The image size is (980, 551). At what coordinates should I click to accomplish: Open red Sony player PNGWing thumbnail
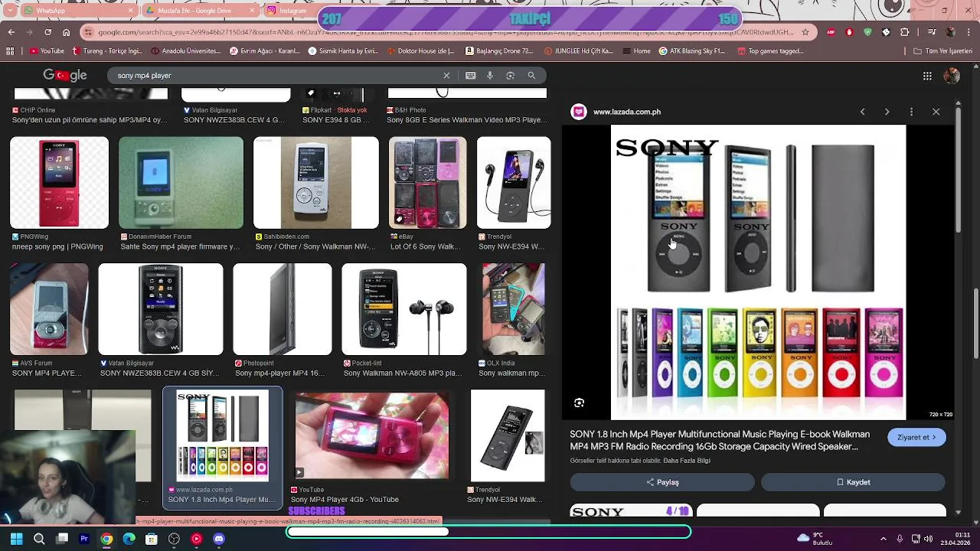coord(59,183)
